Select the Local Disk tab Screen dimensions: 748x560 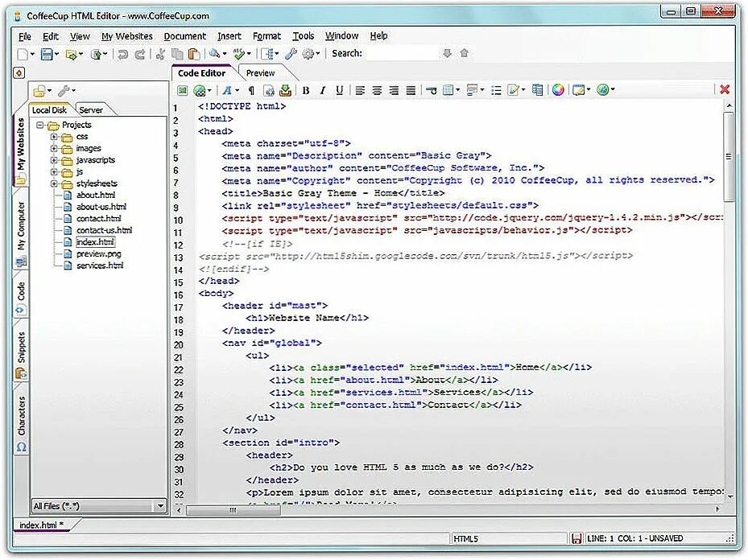pos(50,110)
